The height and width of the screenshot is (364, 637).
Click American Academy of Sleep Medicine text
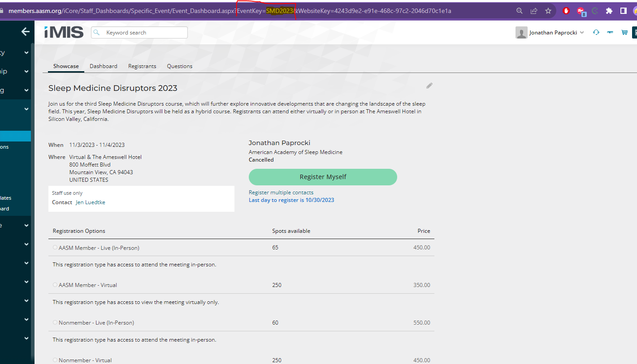tap(295, 152)
